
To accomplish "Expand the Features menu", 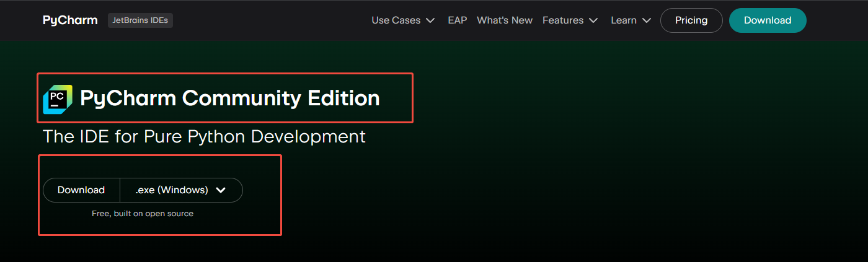I will [570, 20].
